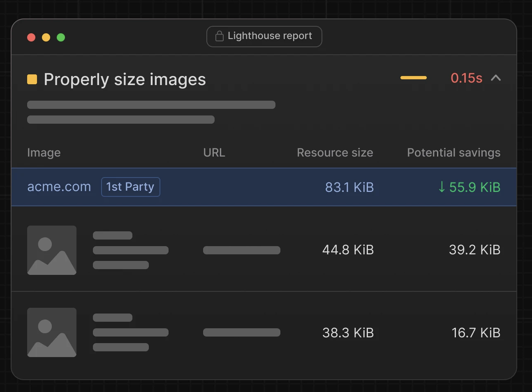Click the red window close button
The width and height of the screenshot is (532, 392).
tap(31, 37)
